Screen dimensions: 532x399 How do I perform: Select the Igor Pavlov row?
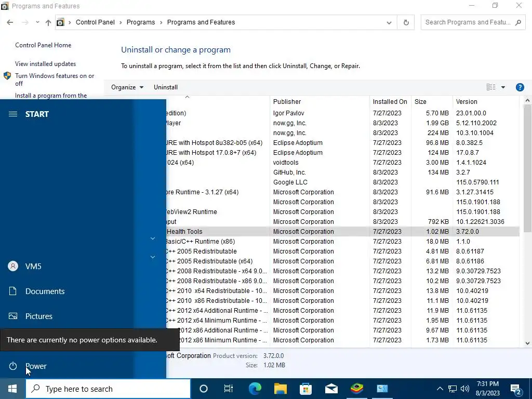[x=342, y=113]
